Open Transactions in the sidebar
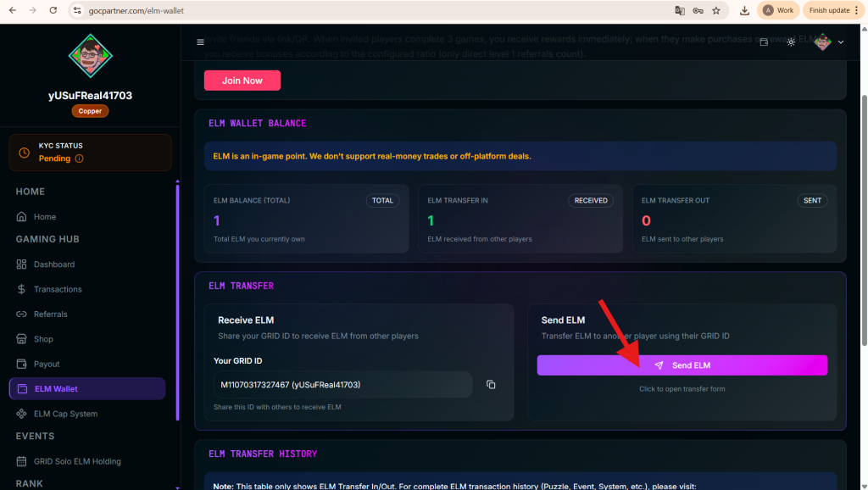The width and height of the screenshot is (868, 490). tap(58, 289)
